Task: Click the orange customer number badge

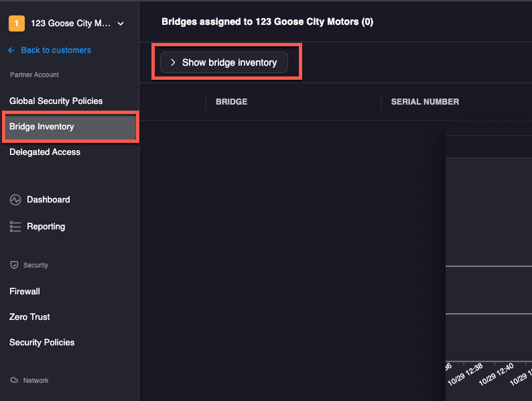Action: tap(16, 23)
